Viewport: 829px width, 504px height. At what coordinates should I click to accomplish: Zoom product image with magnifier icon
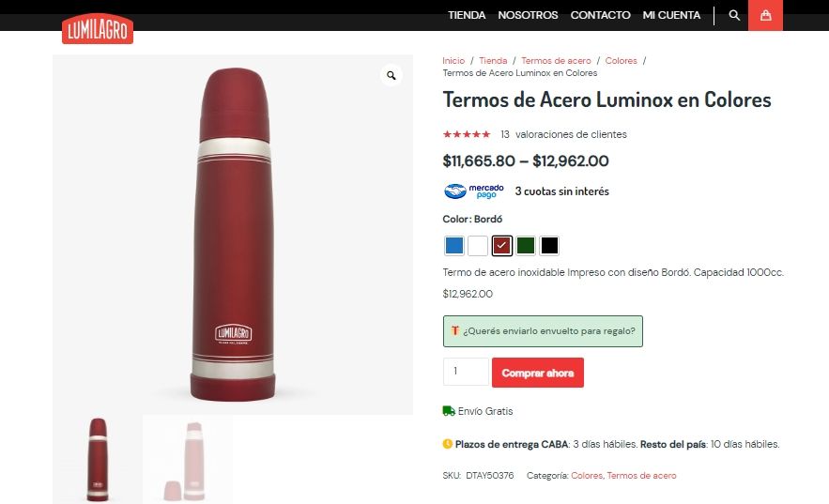click(391, 75)
